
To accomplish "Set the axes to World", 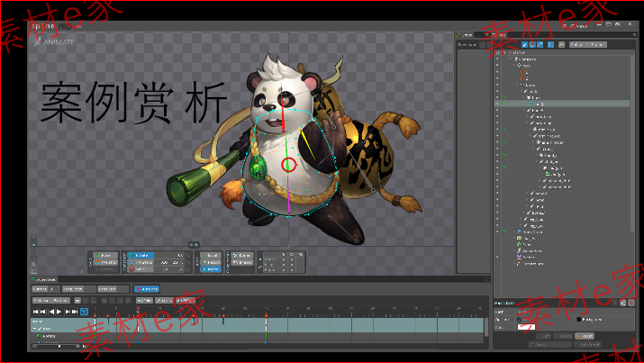I will pyautogui.click(x=211, y=269).
